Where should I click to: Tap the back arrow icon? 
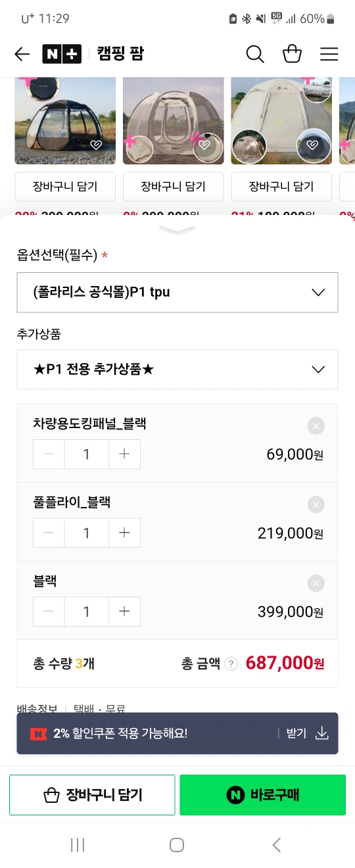(x=22, y=54)
